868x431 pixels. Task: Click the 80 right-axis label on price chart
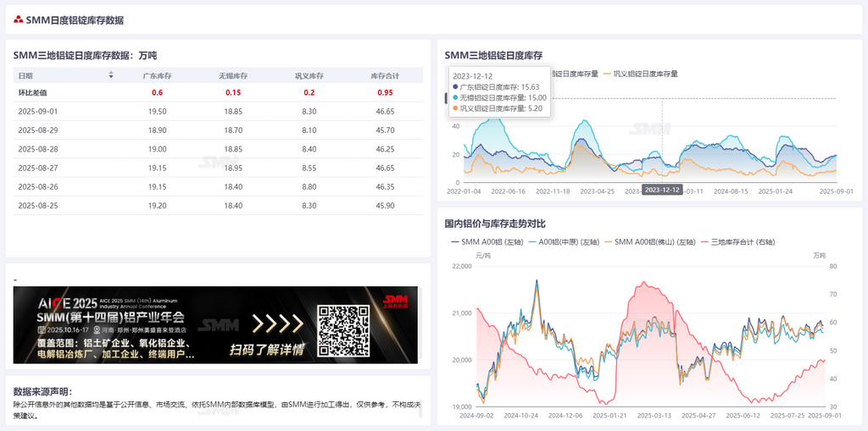pos(833,266)
